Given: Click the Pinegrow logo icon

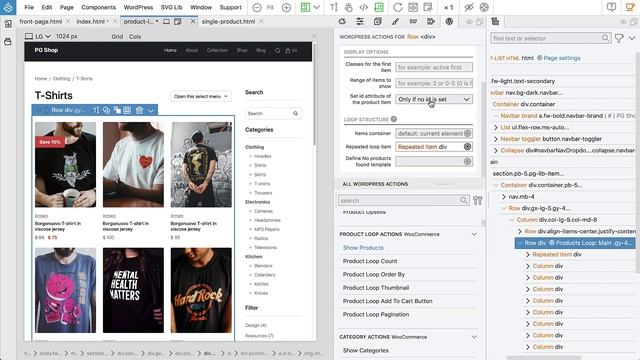Looking at the screenshot, I should click(x=8, y=7).
